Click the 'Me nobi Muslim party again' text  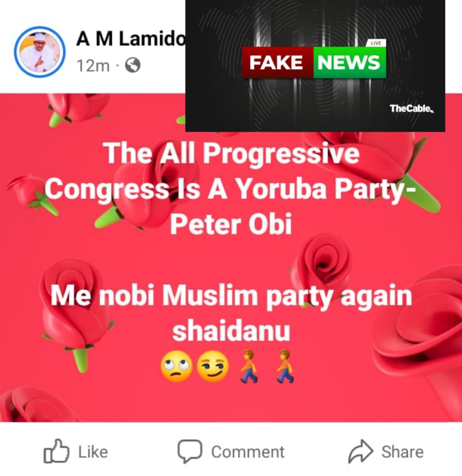click(231, 296)
